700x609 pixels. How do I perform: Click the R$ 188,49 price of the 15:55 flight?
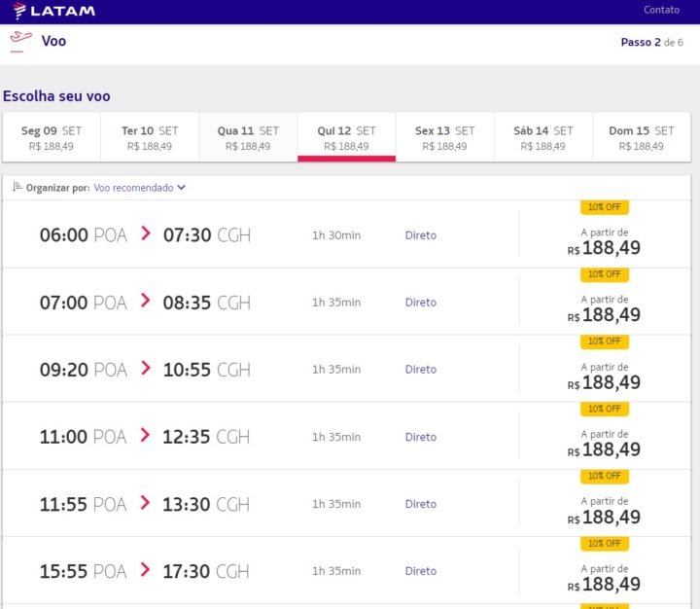[604, 584]
